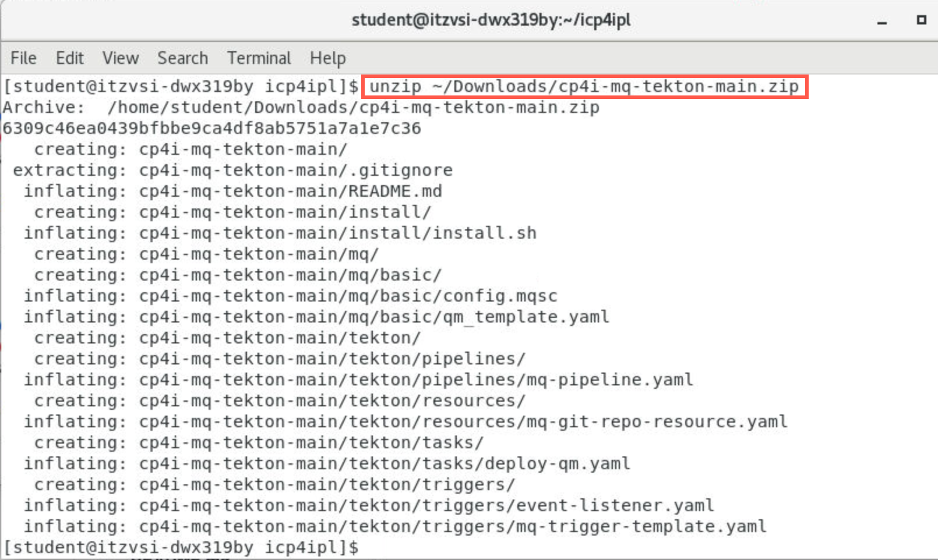Open the Terminal menu
The image size is (938, 560).
pos(259,58)
